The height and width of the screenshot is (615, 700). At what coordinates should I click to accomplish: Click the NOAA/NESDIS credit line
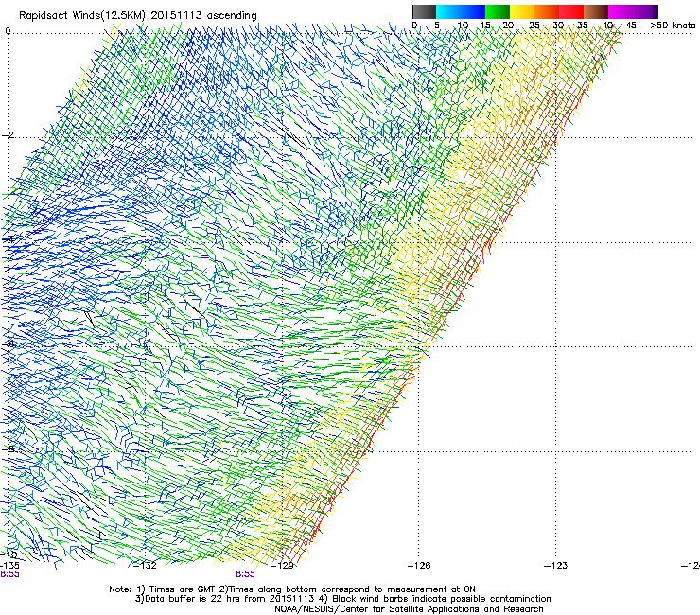[409, 609]
